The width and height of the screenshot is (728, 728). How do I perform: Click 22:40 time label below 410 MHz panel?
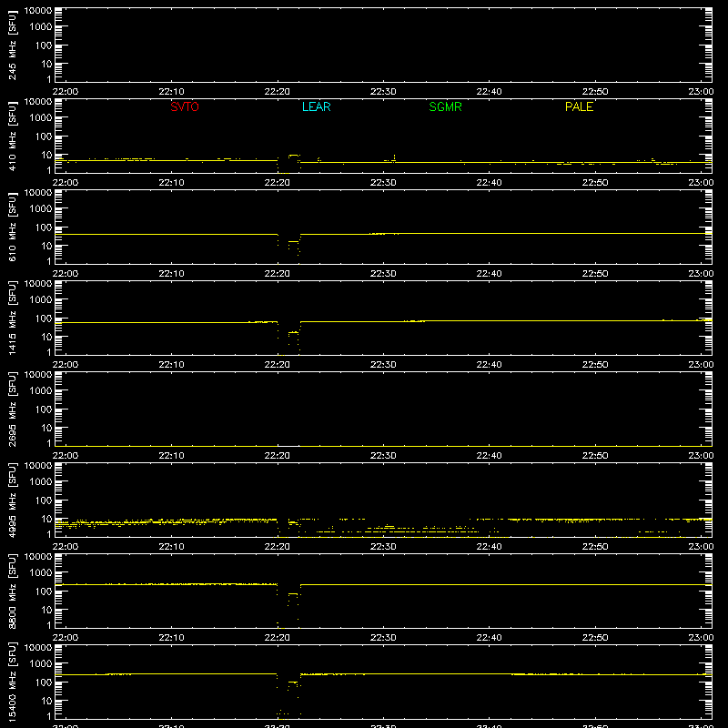(x=489, y=183)
